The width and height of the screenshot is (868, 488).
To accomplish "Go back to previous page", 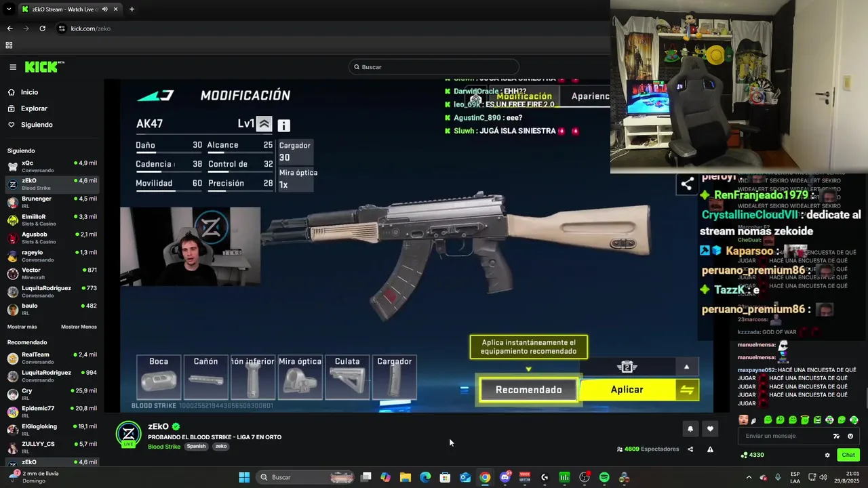I will point(9,28).
